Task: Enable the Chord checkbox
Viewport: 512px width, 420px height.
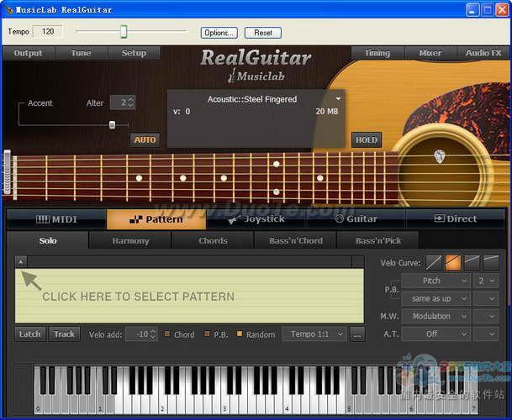Action: 167,333
